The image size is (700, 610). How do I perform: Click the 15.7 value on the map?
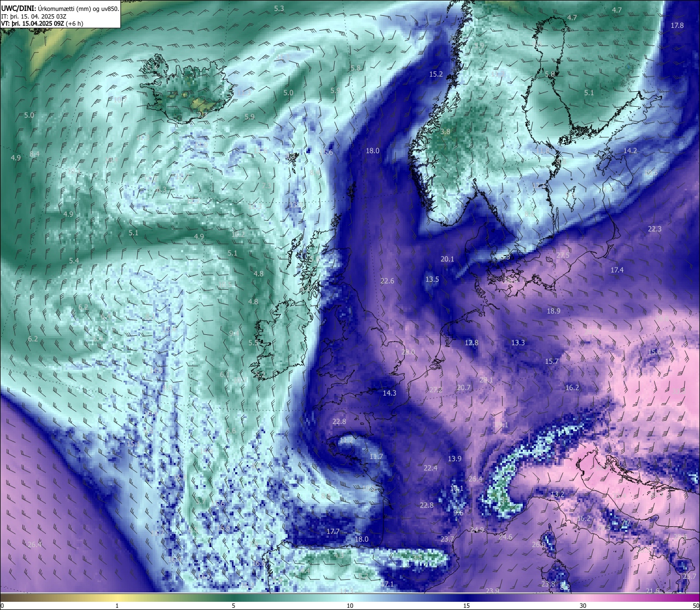[x=552, y=362]
